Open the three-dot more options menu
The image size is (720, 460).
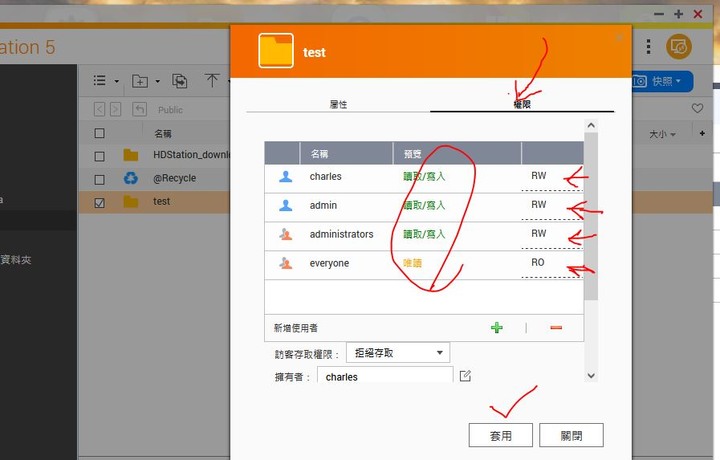(648, 46)
